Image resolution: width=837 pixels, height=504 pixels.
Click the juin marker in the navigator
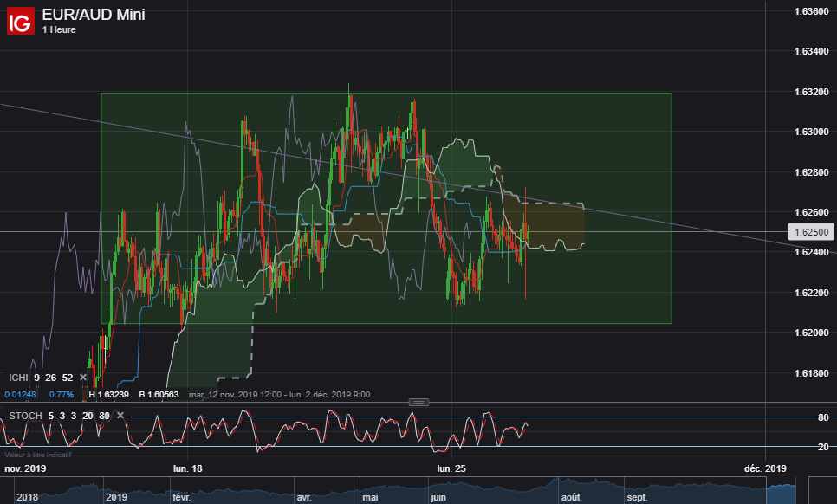(438, 497)
